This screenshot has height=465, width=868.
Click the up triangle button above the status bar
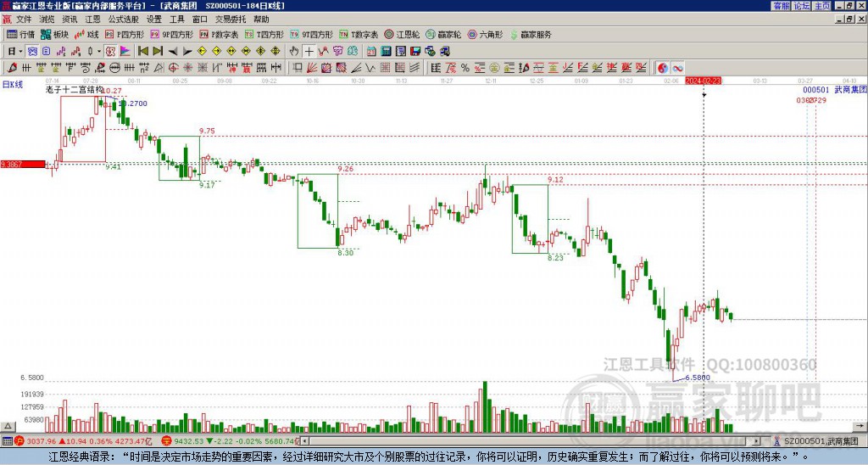coord(7,426)
